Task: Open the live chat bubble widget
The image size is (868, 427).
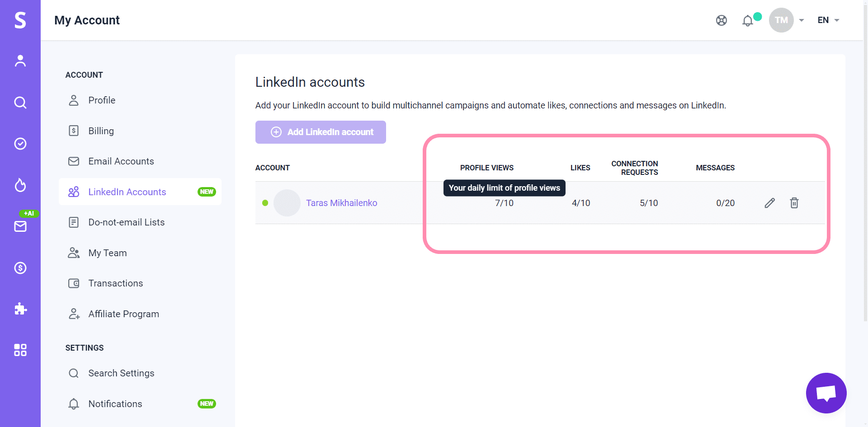Action: point(826,393)
